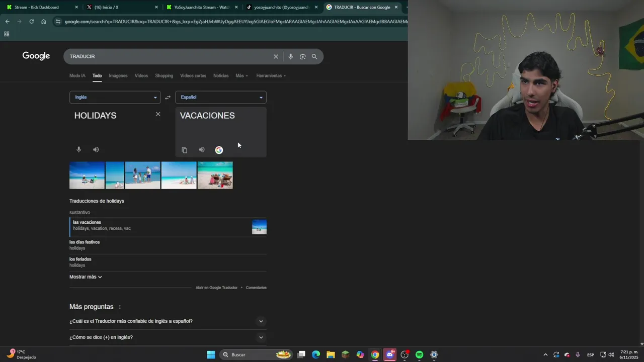
Task: Open Task View on taskbar
Action: (301, 354)
